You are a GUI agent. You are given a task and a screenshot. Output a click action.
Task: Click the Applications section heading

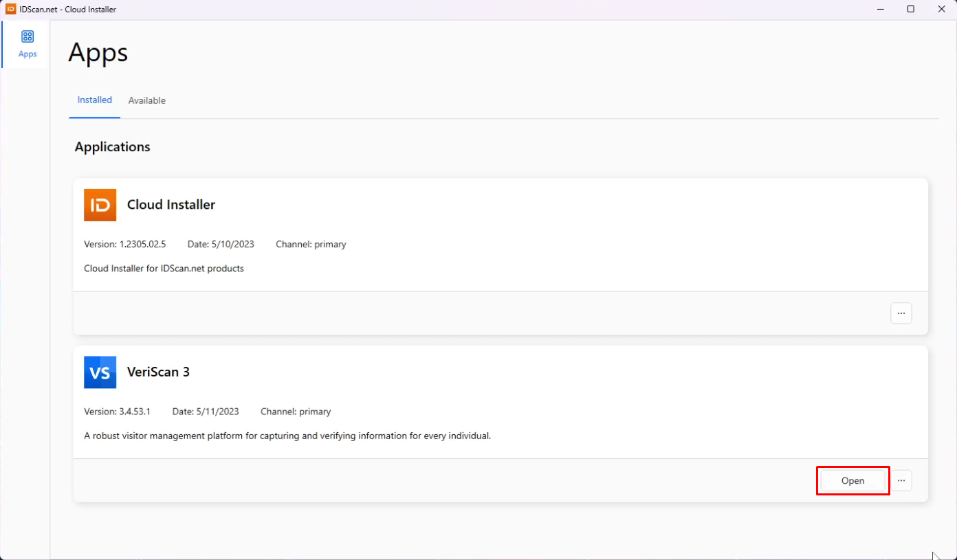[113, 147]
